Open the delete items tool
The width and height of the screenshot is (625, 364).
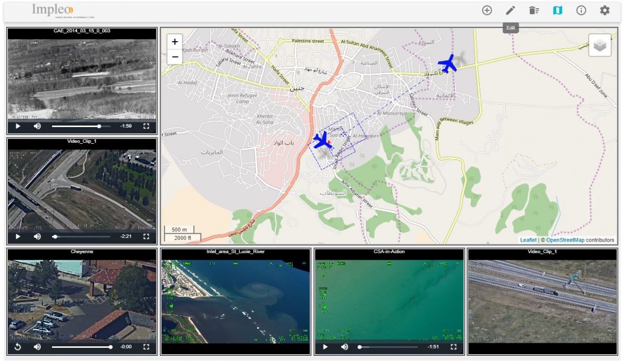point(533,9)
